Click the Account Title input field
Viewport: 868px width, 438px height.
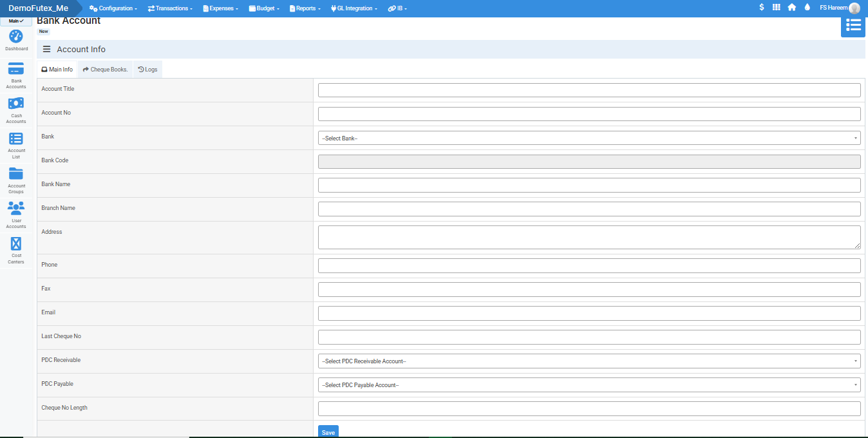pos(589,90)
